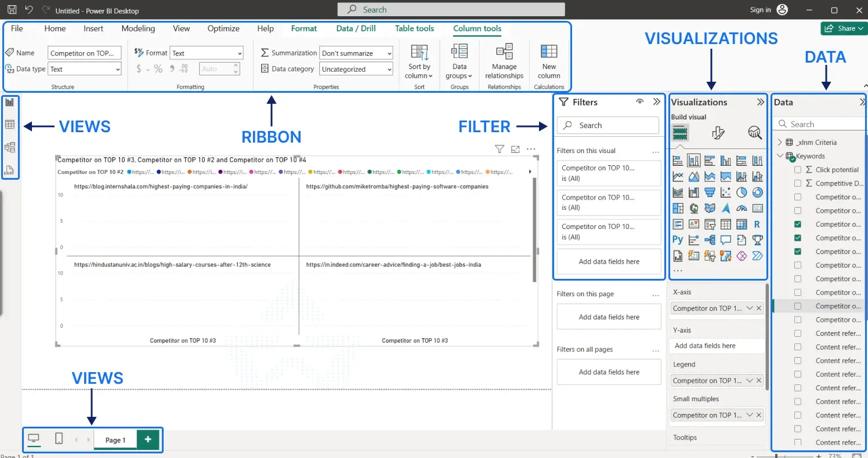Open the Data category dropdown
868x458 pixels.
(389, 68)
